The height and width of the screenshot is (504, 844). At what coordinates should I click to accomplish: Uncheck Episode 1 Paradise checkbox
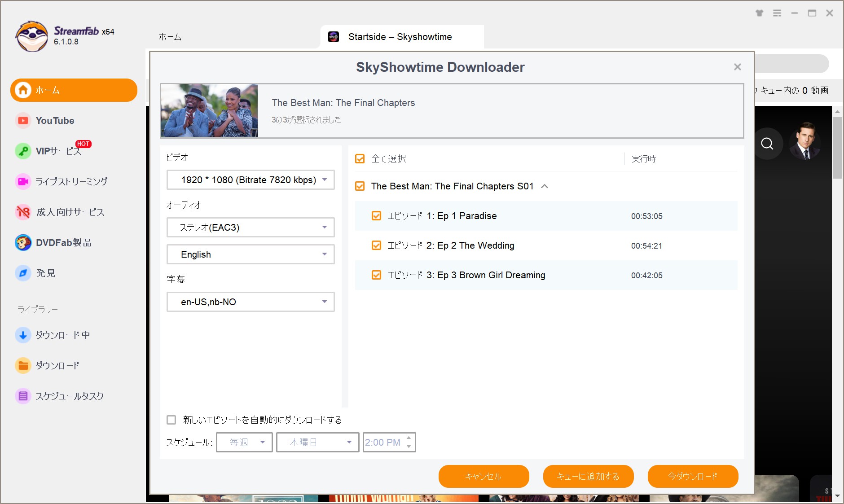[x=377, y=216]
